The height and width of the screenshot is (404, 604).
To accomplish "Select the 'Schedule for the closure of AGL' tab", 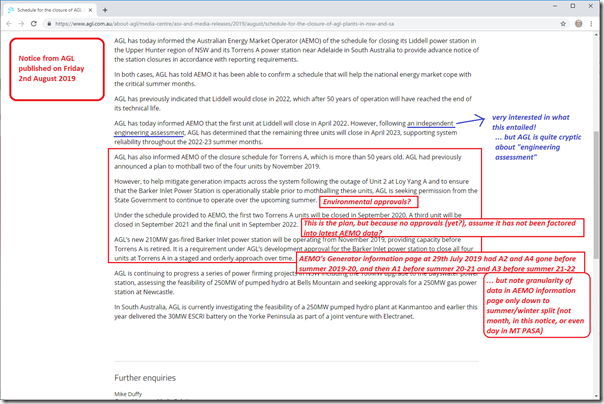I will pos(50,10).
